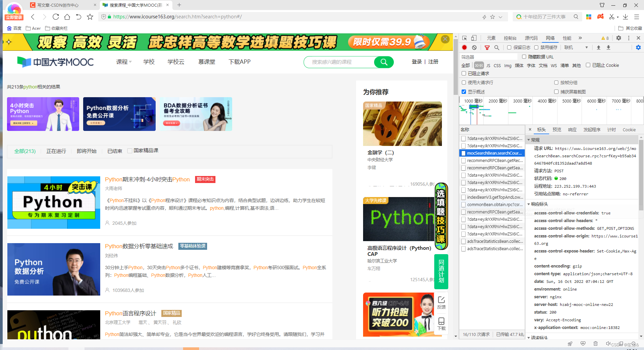Open the network panel search magnifier
The image size is (644, 350).
click(497, 47)
